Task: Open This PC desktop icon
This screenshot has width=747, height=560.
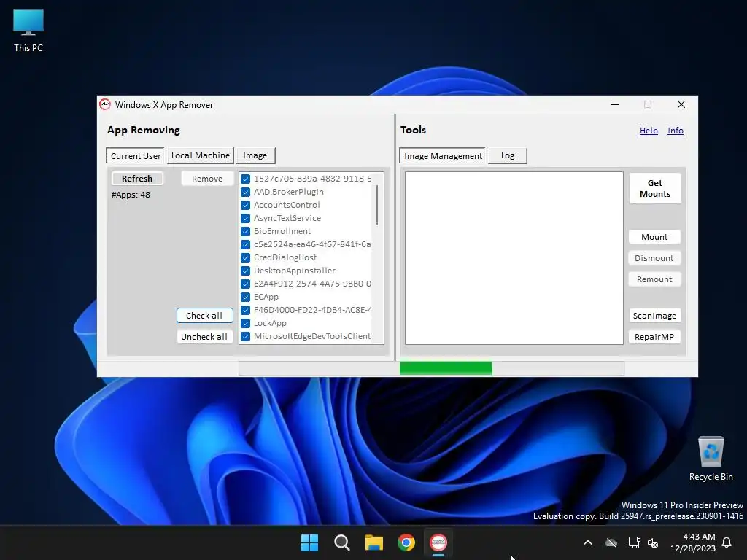Action: pos(28,31)
